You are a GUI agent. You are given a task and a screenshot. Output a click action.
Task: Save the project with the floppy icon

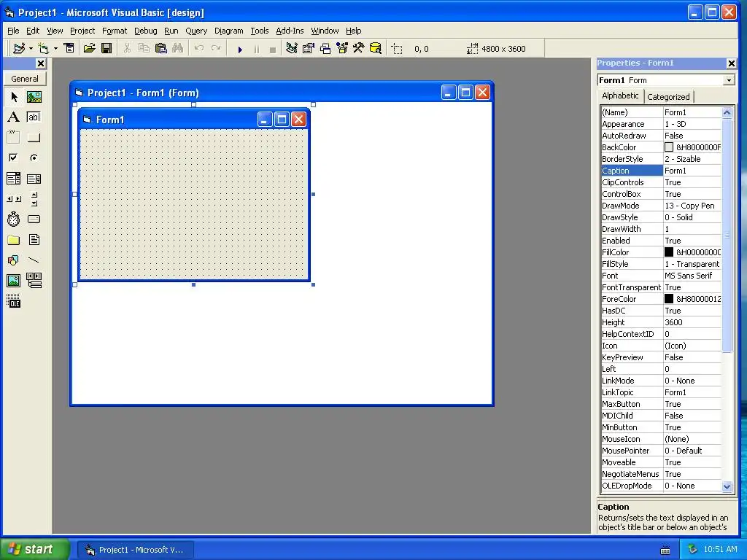coord(107,48)
